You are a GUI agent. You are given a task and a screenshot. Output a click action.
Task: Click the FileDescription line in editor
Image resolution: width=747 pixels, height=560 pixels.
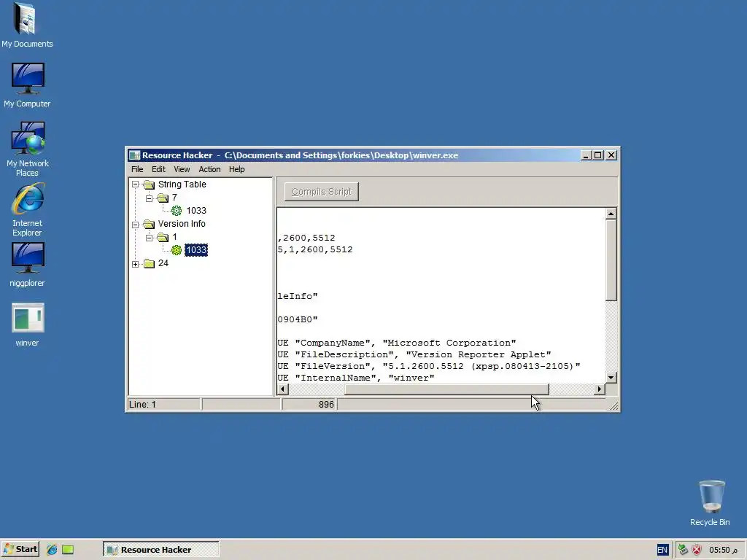pyautogui.click(x=414, y=354)
